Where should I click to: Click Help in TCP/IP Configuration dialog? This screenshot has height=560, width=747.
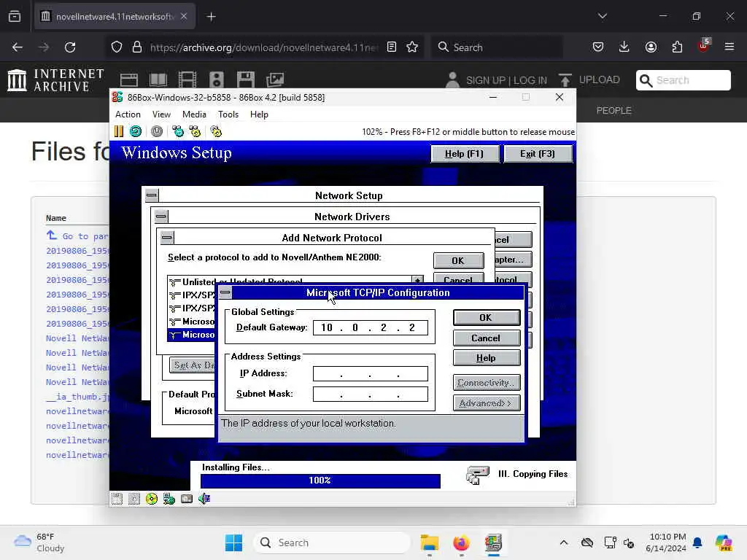[x=487, y=358]
